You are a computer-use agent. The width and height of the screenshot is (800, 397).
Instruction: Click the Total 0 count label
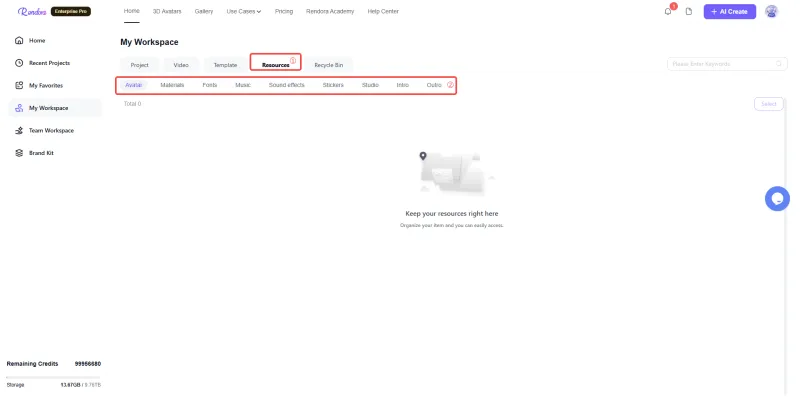[133, 104]
